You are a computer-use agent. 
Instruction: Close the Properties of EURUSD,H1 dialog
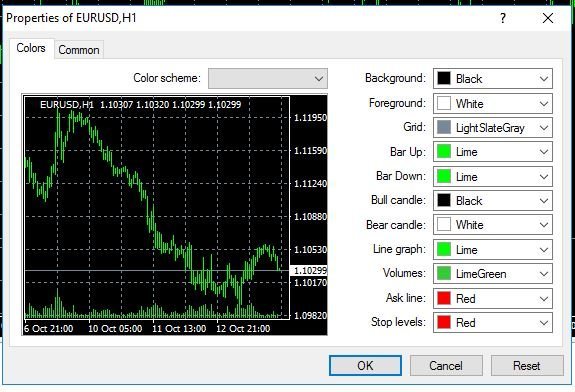point(548,18)
